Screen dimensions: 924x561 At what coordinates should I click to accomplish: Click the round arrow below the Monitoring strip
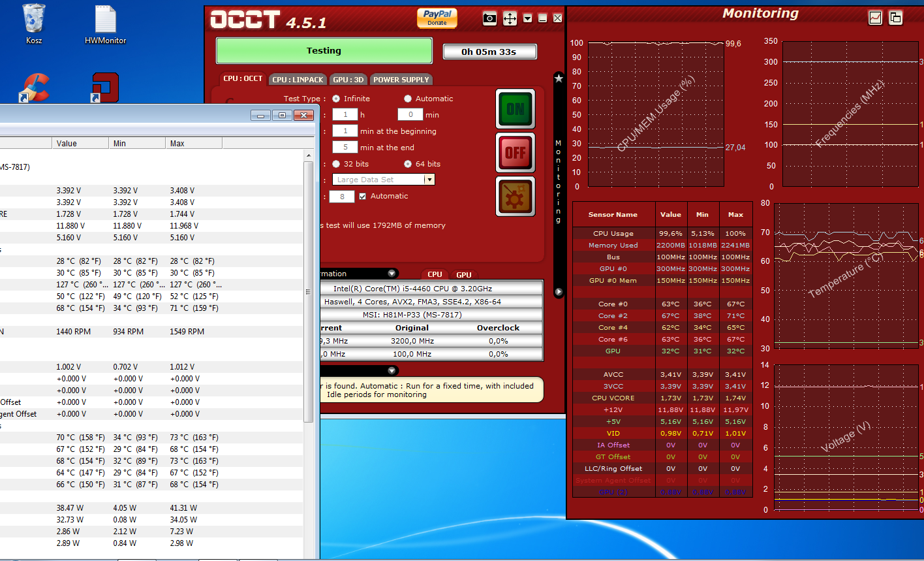559,292
